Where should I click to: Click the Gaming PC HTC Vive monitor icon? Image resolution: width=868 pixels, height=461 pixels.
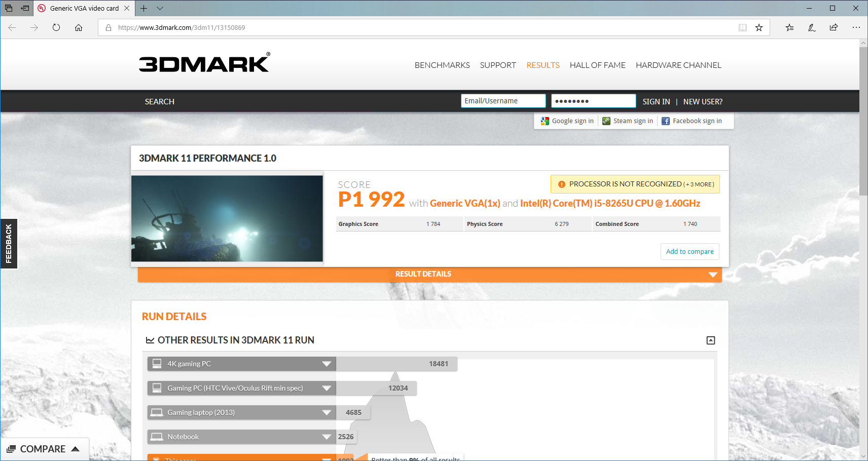click(x=157, y=388)
